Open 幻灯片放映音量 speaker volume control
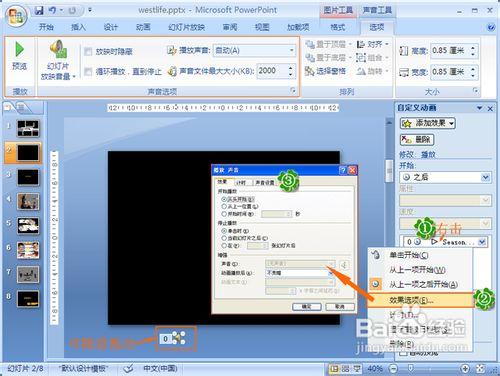Viewport: 500px width, 376px height. point(58,60)
